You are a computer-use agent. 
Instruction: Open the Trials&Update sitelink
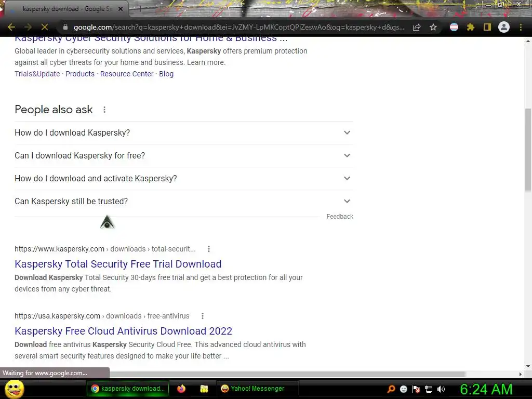[37, 74]
